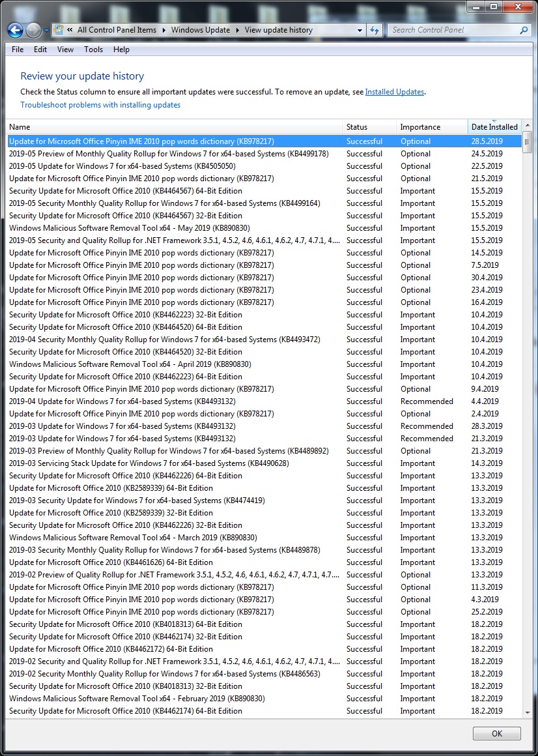The height and width of the screenshot is (756, 538).
Task: Select KB4462174 64-Bit Edition security update row
Action: [x=264, y=710]
